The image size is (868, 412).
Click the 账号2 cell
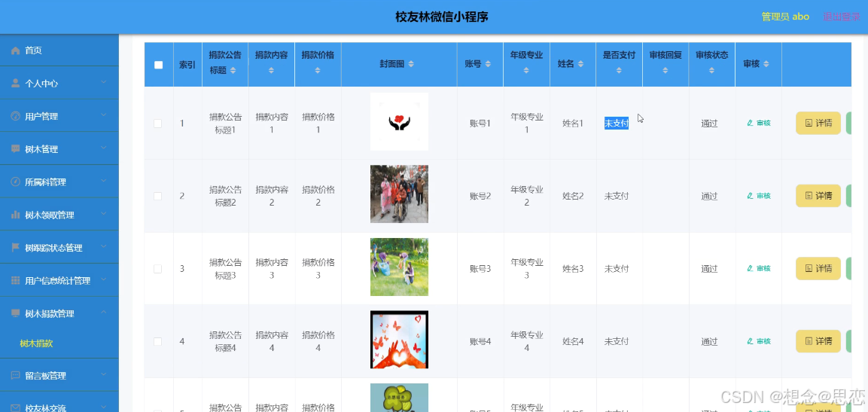(480, 196)
